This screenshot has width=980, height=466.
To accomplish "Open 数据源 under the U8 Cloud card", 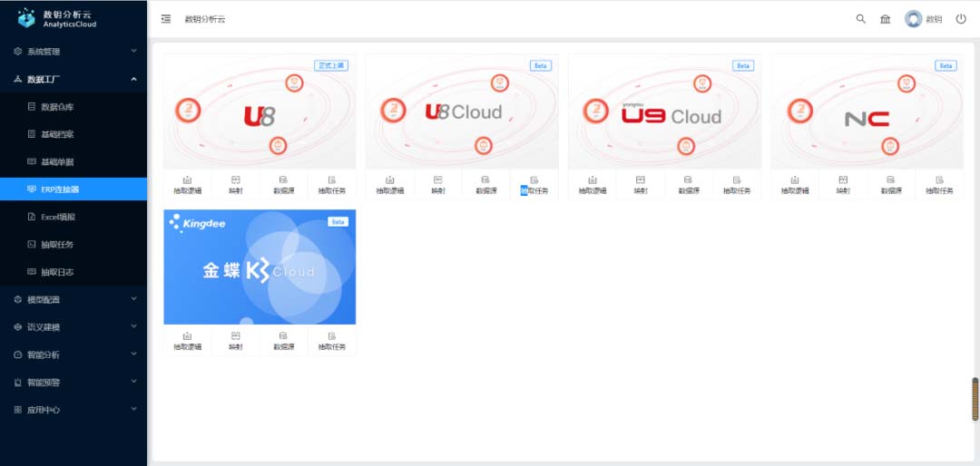I will (486, 185).
